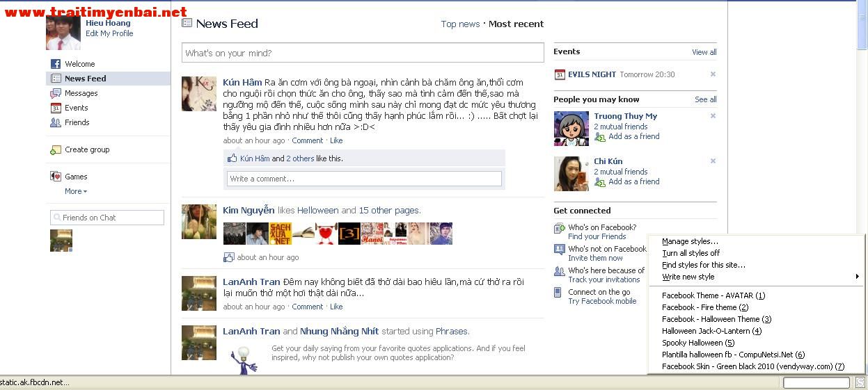868x390 pixels.
Task: Dismiss Chi Kún friend suggestion
Action: point(713,161)
